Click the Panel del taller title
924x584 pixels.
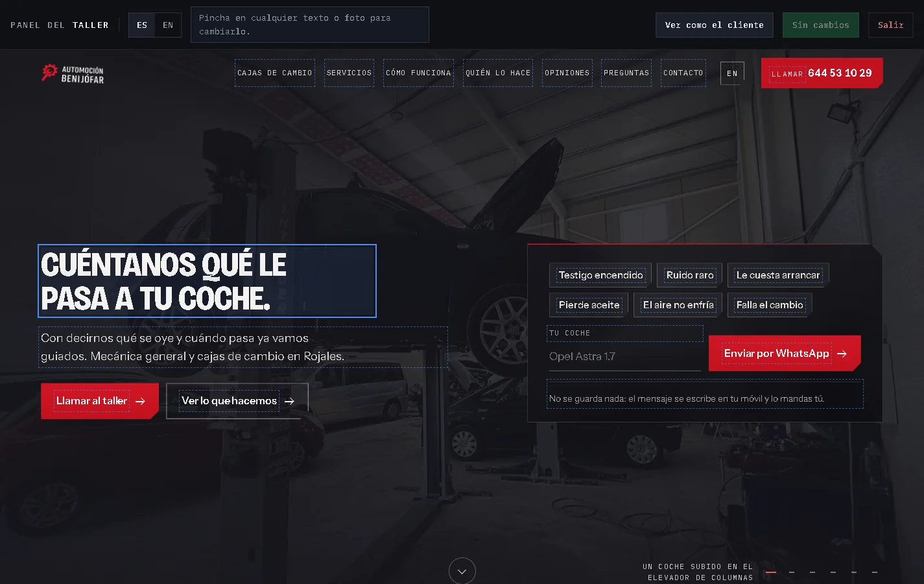[60, 25]
